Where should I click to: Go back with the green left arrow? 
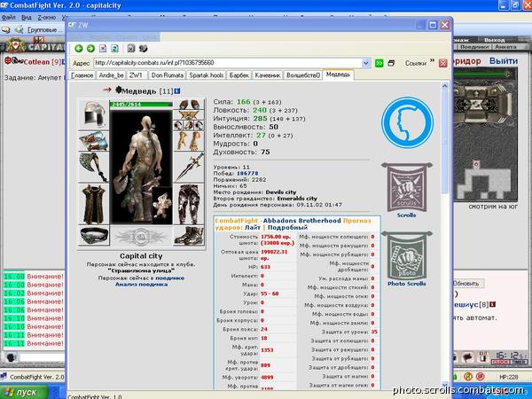point(79,49)
